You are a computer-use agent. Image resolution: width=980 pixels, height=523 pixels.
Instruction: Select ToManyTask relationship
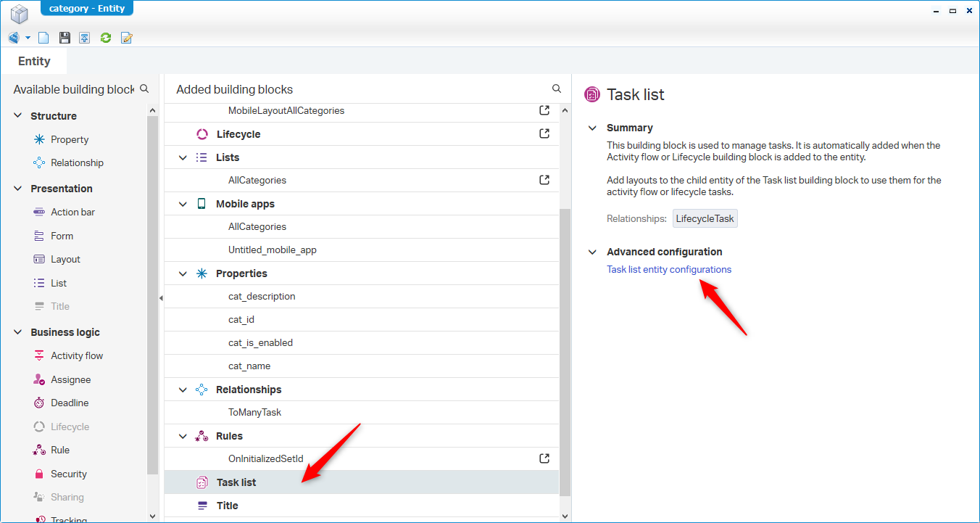point(362,413)
